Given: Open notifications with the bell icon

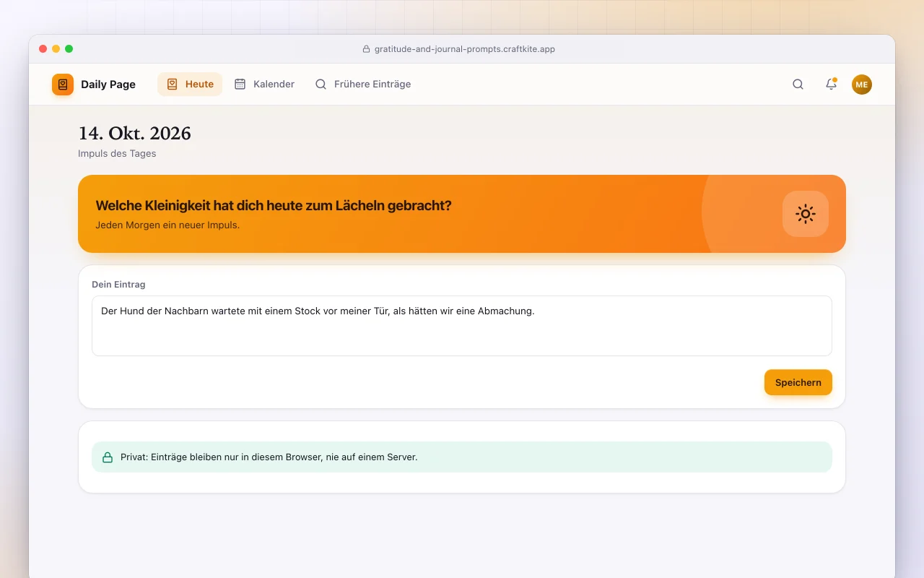Looking at the screenshot, I should (x=832, y=85).
